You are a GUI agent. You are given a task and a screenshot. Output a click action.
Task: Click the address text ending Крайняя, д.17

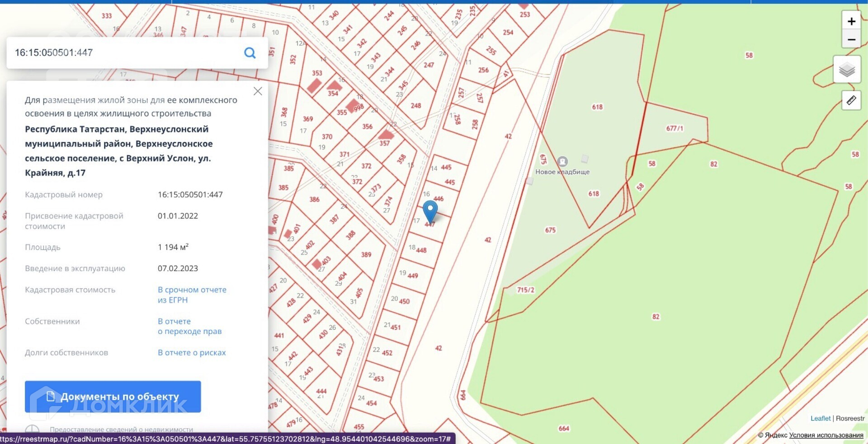click(x=118, y=151)
